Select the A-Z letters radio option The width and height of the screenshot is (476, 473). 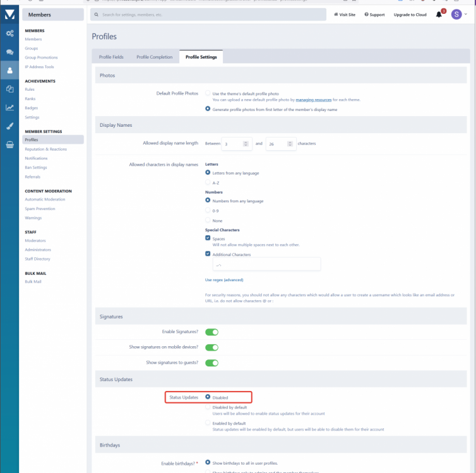tap(208, 182)
